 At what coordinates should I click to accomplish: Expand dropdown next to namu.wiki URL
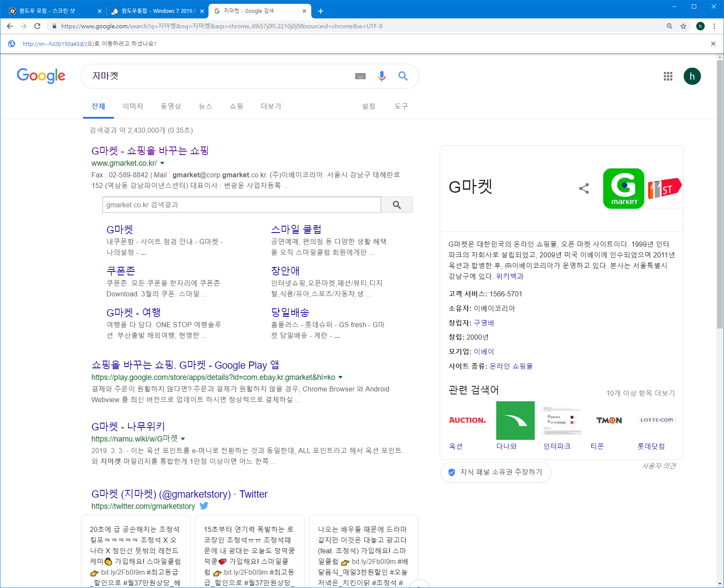(x=183, y=439)
